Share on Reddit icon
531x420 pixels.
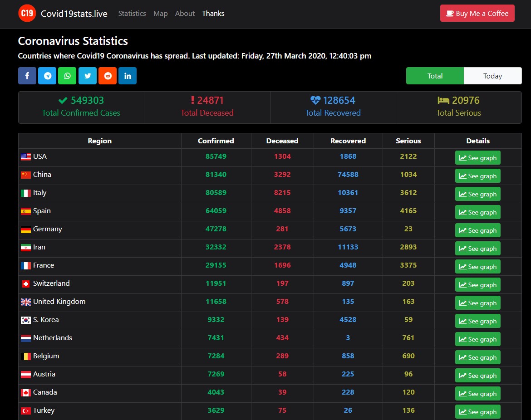[x=108, y=76]
